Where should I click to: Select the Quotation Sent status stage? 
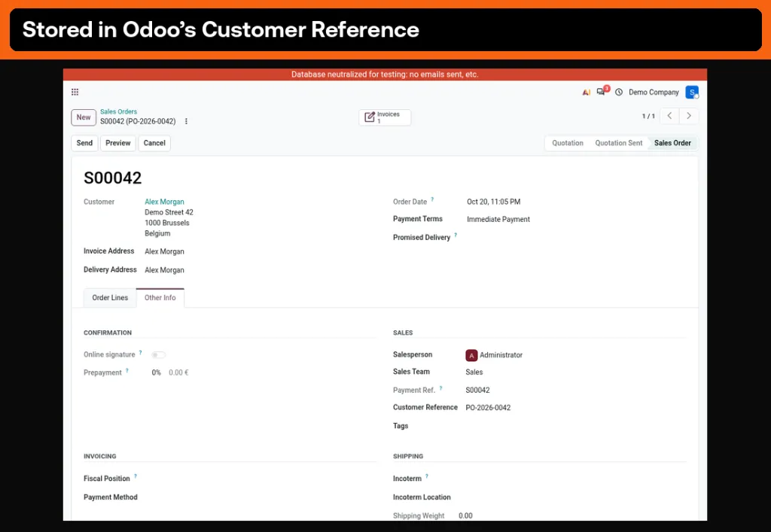coord(619,143)
